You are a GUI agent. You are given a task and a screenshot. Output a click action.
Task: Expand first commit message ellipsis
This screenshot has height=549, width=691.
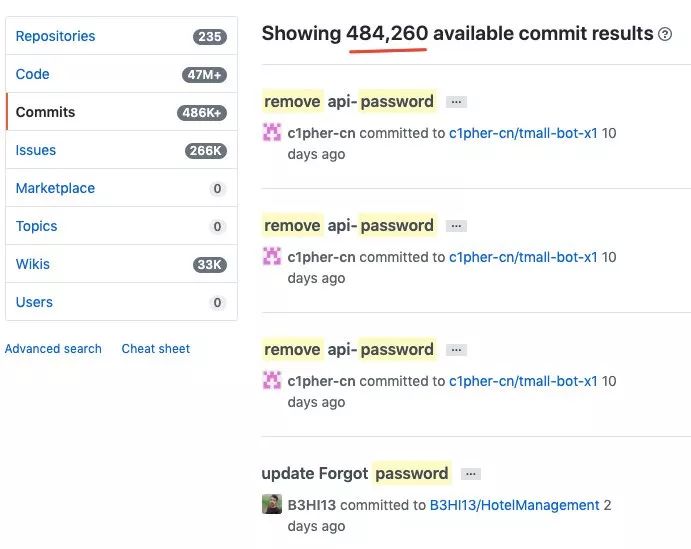pyautogui.click(x=456, y=102)
